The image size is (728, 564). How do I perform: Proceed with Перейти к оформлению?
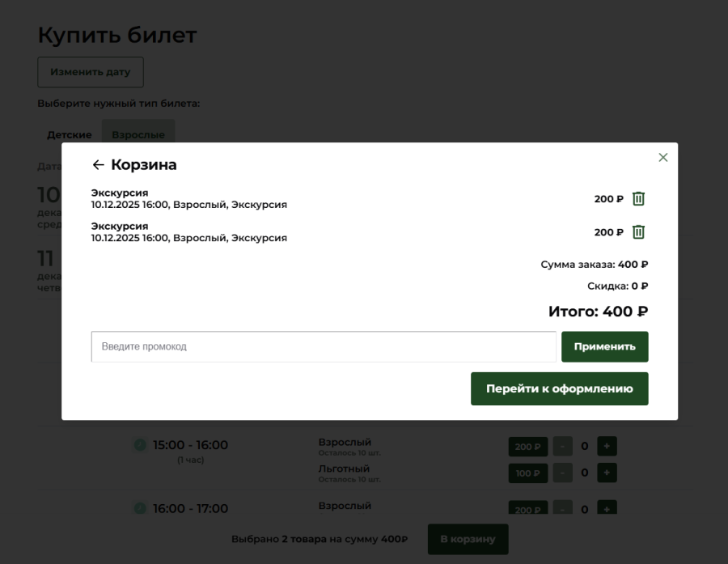tap(559, 388)
